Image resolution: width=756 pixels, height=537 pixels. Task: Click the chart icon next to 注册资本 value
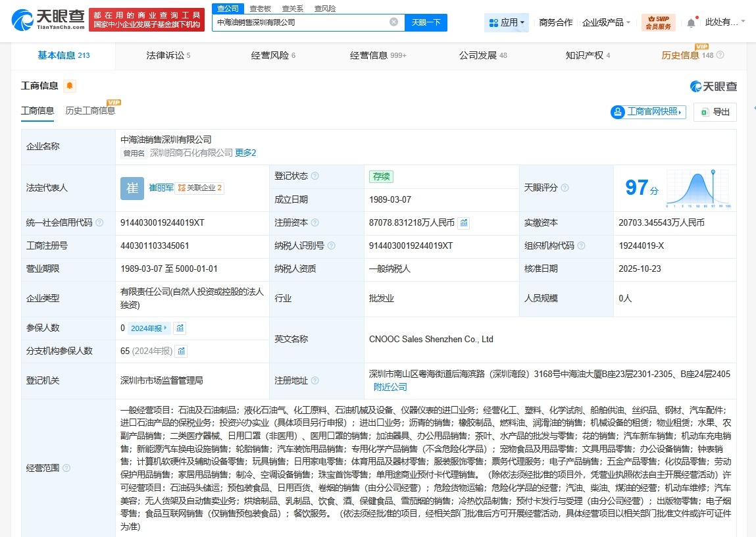(x=464, y=223)
